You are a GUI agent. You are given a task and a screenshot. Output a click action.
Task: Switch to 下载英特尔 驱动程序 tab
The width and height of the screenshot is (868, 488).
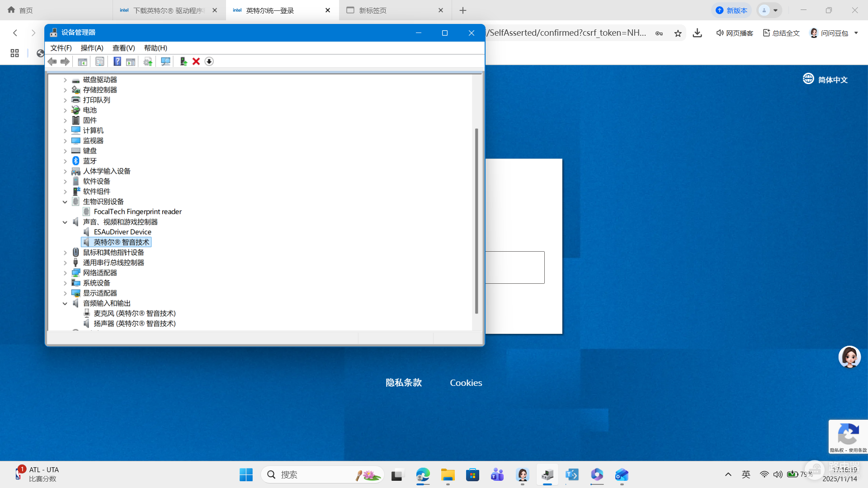pyautogui.click(x=169, y=10)
